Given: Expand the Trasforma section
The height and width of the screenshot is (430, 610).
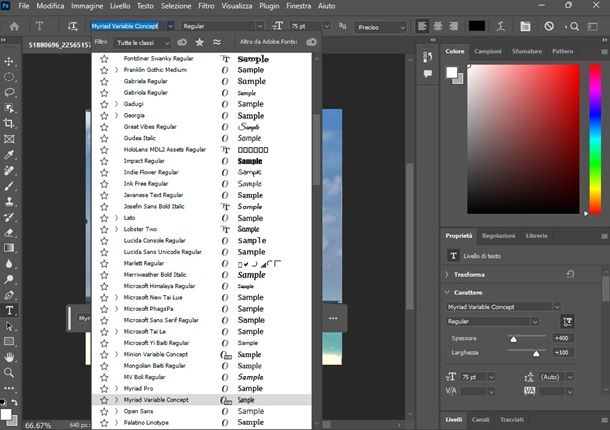Looking at the screenshot, I should point(447,274).
